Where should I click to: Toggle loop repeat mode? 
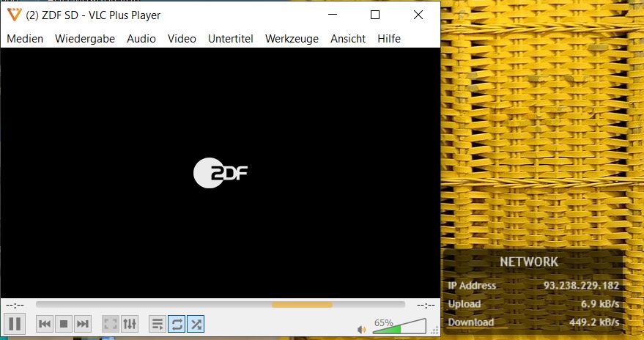click(x=177, y=324)
